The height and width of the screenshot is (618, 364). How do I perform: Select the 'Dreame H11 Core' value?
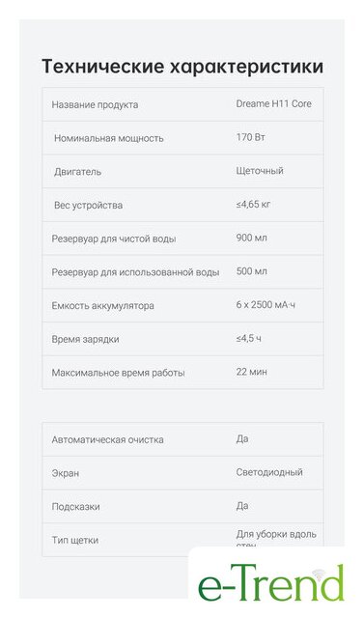274,103
